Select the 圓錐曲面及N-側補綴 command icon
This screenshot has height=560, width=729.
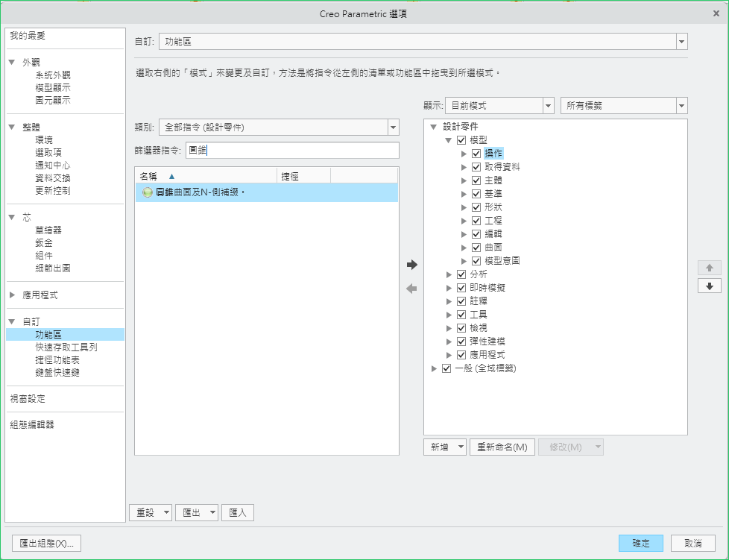tap(148, 193)
